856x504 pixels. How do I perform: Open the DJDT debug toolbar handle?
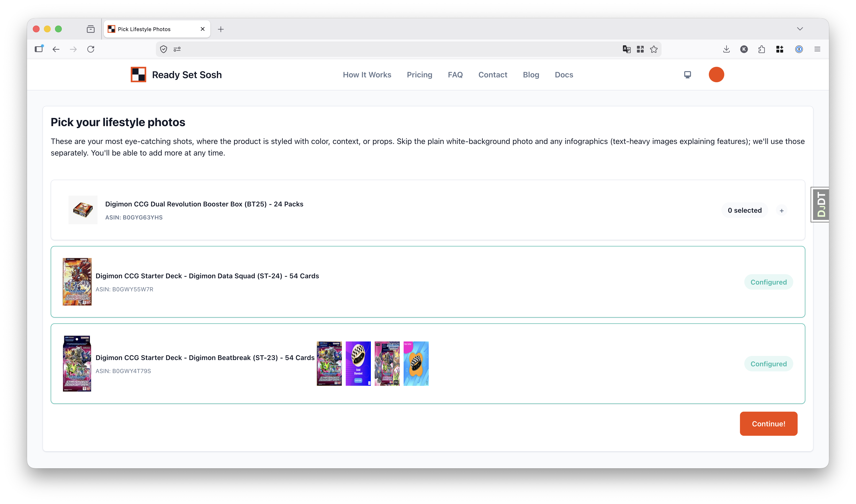(x=820, y=204)
